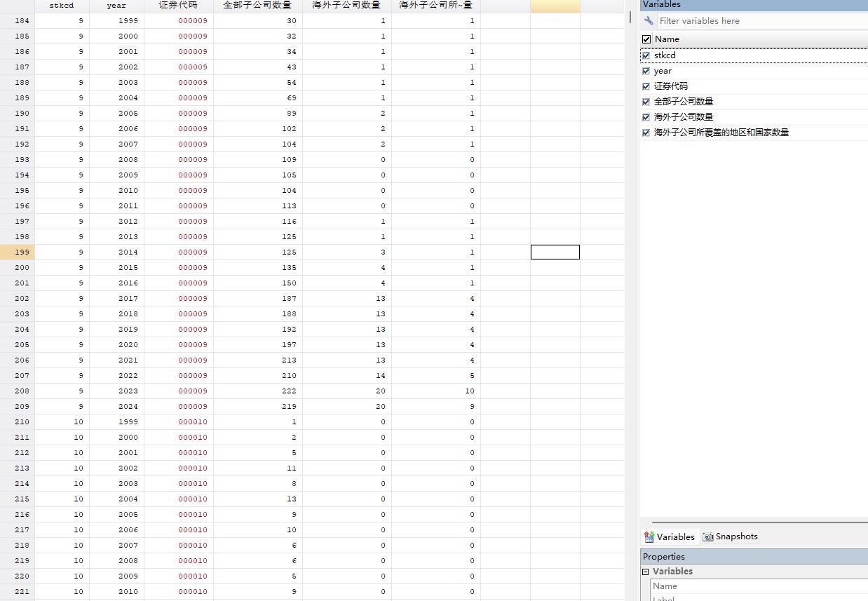This screenshot has width=868, height=601.
Task: Toggle the Name select-all checkbox
Action: pos(646,39)
